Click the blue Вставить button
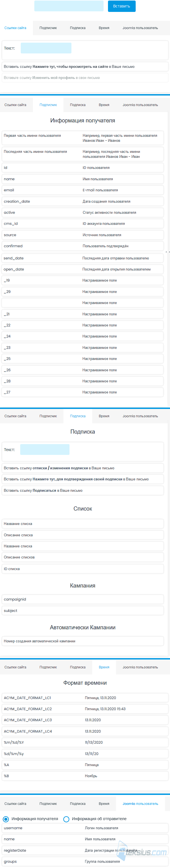170x868 pixels. pos(122,6)
